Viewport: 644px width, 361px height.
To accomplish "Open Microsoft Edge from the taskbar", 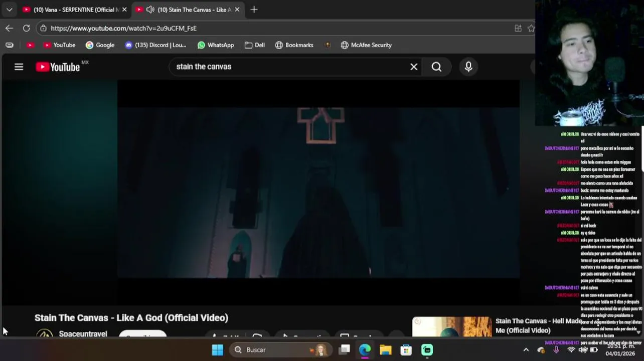I will (x=365, y=349).
